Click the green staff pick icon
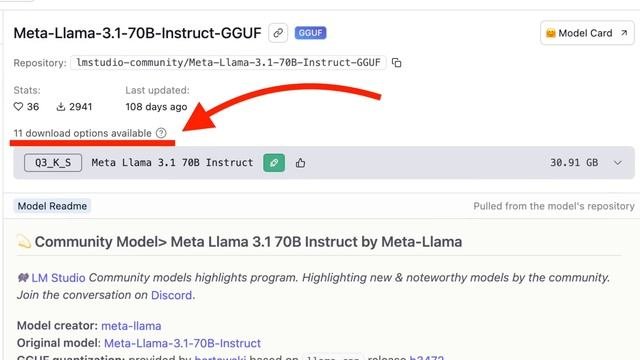Viewport: 640px width, 360px height. 274,163
